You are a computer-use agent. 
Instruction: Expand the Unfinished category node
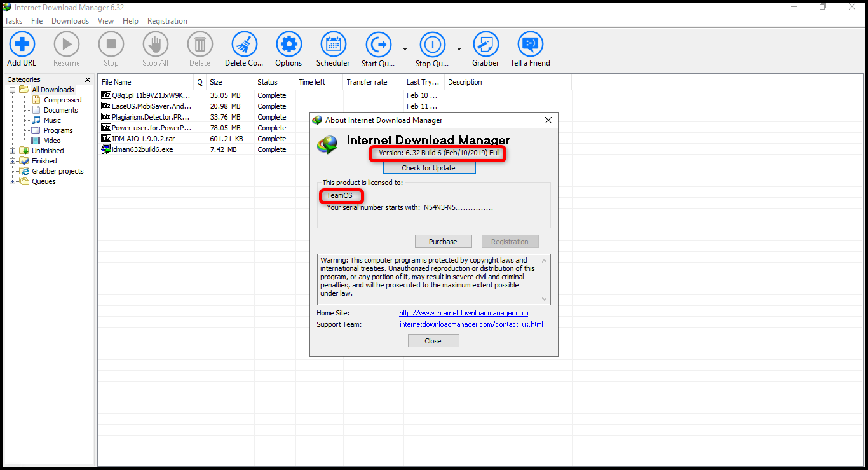(x=12, y=151)
